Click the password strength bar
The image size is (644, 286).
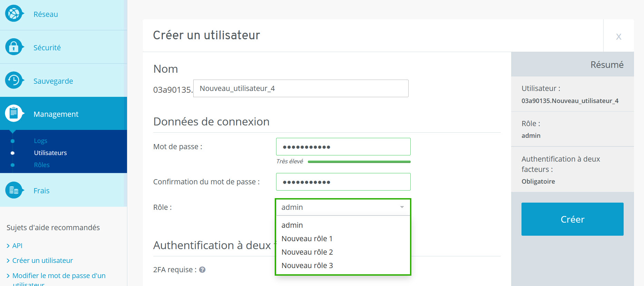[x=359, y=162]
